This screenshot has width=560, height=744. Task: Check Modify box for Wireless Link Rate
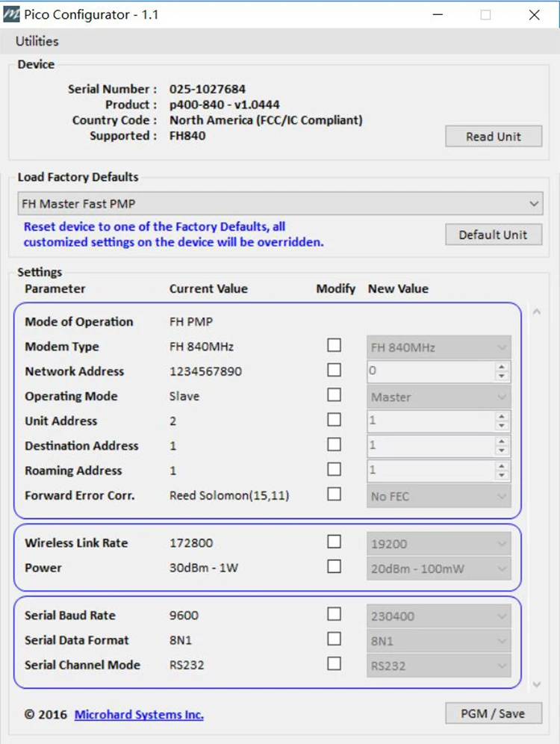[x=335, y=542]
